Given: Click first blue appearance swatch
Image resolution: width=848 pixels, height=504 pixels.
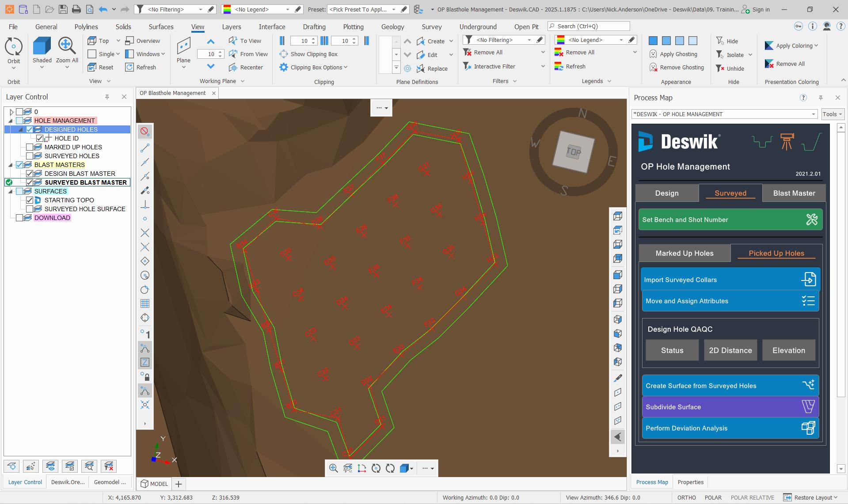Looking at the screenshot, I should pos(653,41).
